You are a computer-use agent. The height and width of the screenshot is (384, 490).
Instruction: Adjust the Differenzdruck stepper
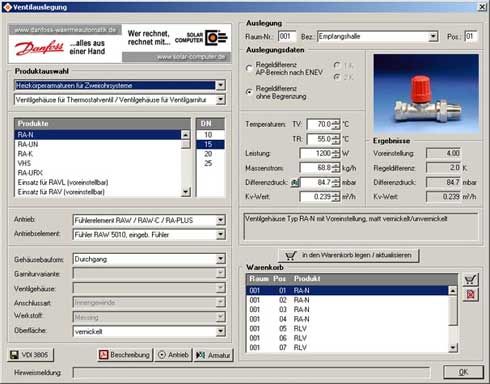[x=336, y=183]
